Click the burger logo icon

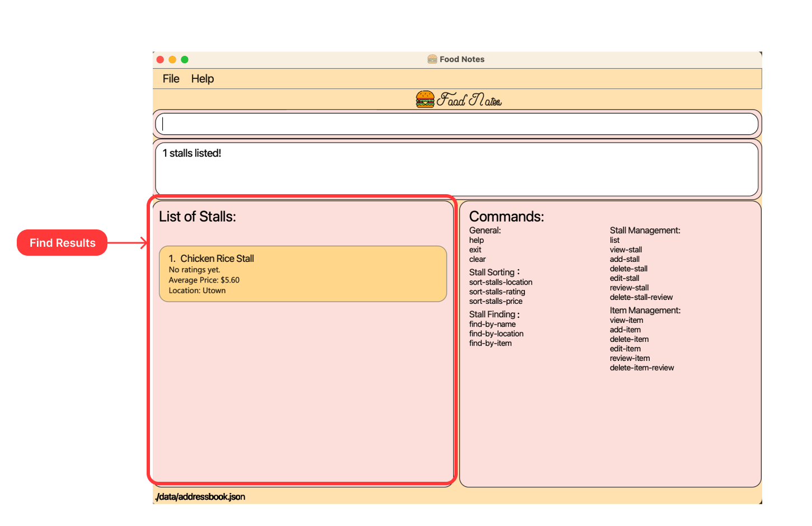coord(425,99)
